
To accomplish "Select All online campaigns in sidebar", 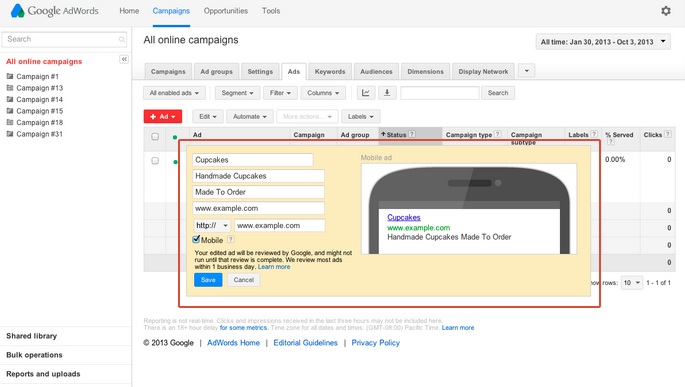I will point(44,62).
